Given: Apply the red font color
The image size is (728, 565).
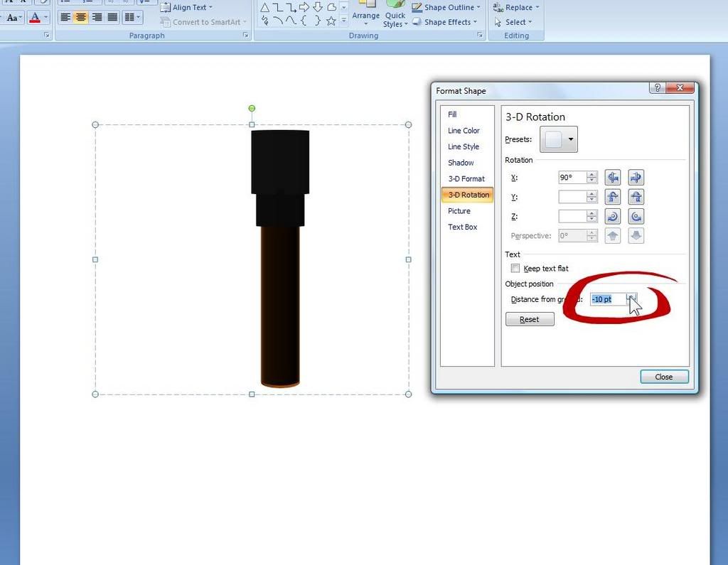Looking at the screenshot, I should (x=35, y=18).
